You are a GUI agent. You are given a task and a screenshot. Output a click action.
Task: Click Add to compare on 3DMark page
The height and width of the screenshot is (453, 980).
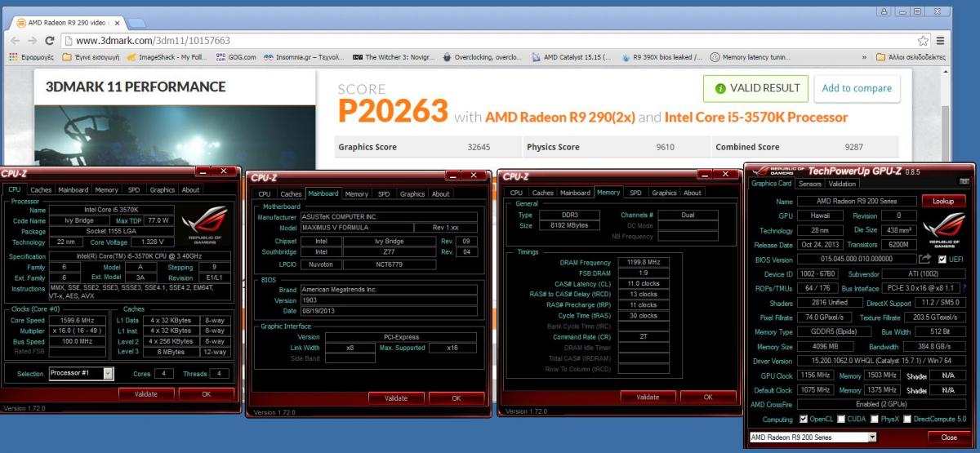856,88
